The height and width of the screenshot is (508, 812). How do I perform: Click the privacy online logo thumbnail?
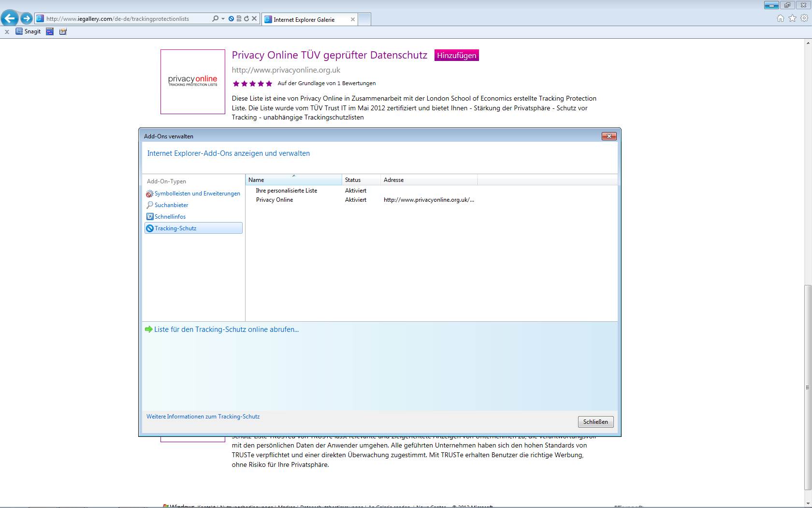coord(193,82)
